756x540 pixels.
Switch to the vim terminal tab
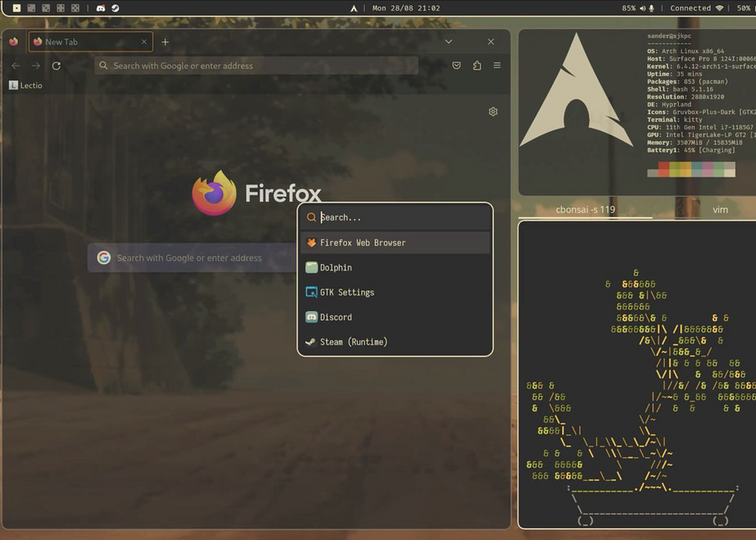720,210
